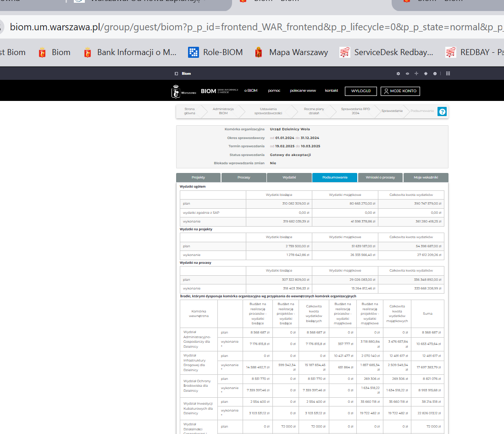Viewport: 504px width, 434px height.
Task: Navigate to Roczne plany działań breadcrumb step
Action: [x=314, y=111]
